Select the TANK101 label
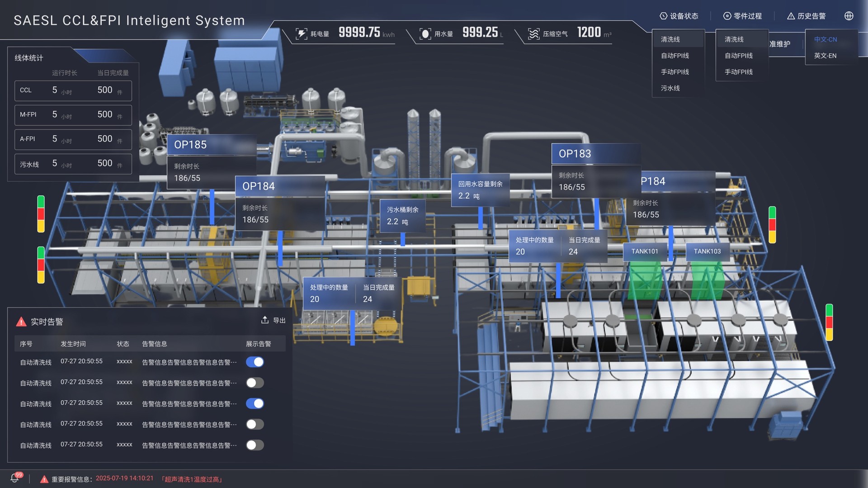 (645, 251)
